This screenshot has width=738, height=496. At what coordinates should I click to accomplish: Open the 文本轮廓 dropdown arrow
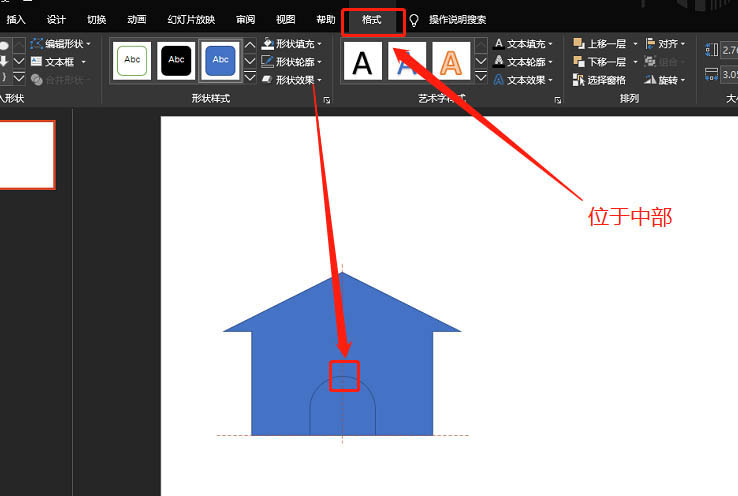550,62
